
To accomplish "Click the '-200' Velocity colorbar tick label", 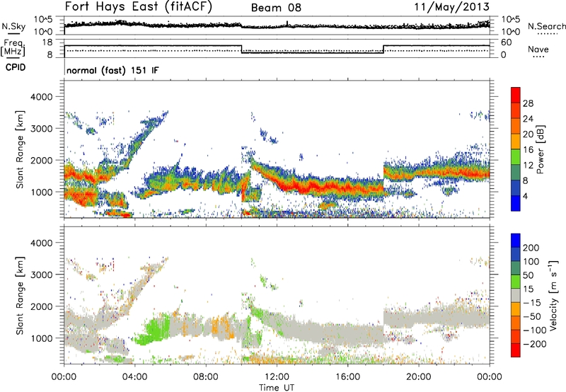I will point(534,344).
